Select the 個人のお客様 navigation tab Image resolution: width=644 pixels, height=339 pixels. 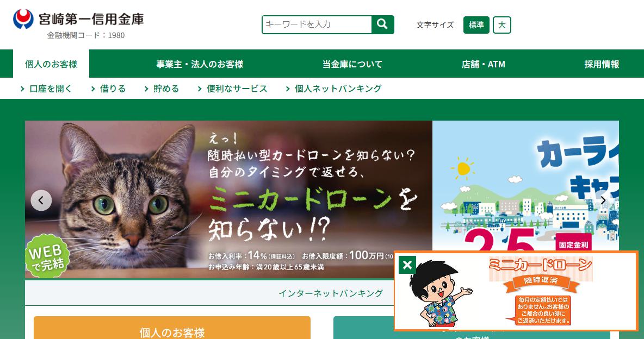pyautogui.click(x=51, y=64)
